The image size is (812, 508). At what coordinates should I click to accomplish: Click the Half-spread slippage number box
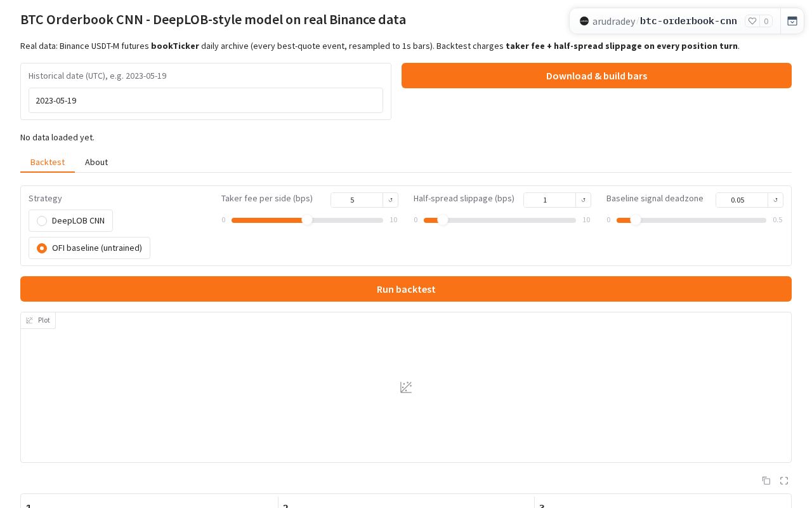coord(549,200)
